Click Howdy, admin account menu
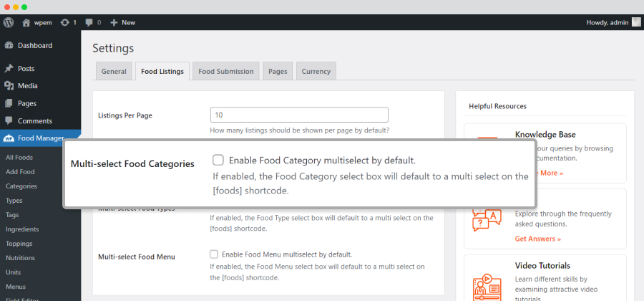This screenshot has width=644, height=301. [x=608, y=23]
